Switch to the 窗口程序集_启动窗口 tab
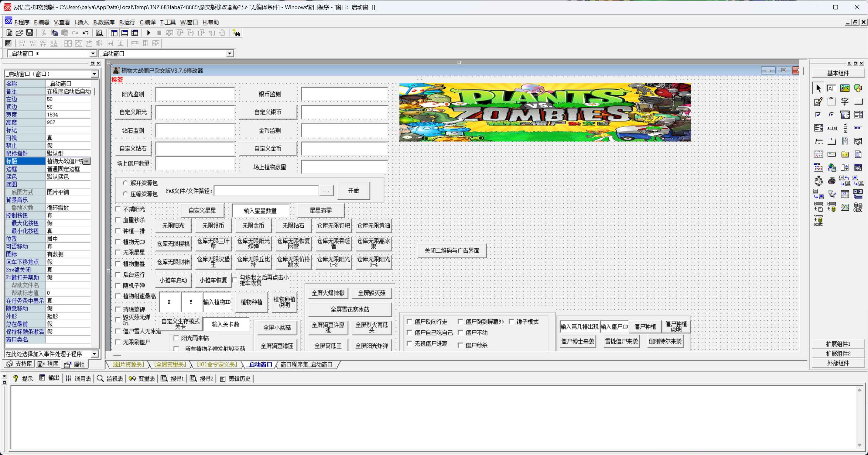 pyautogui.click(x=306, y=364)
